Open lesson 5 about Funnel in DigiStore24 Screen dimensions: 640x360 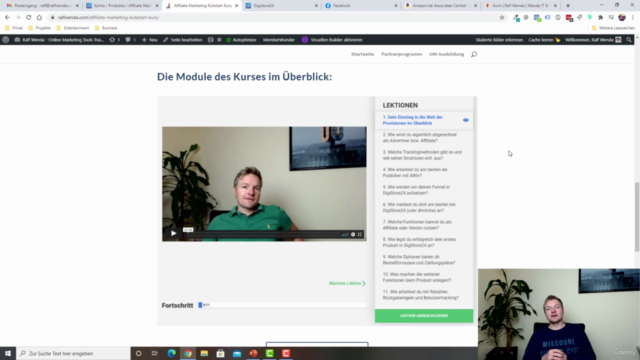click(417, 190)
